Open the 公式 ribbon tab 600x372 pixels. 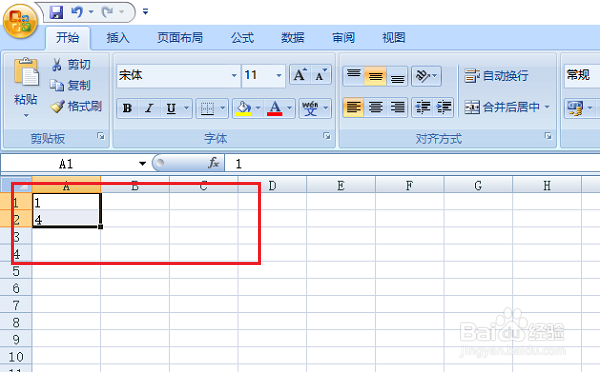(x=242, y=38)
